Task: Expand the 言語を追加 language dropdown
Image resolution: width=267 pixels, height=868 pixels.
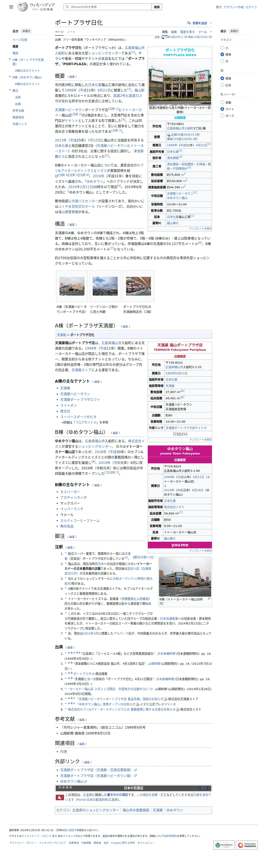Action: click(x=199, y=23)
